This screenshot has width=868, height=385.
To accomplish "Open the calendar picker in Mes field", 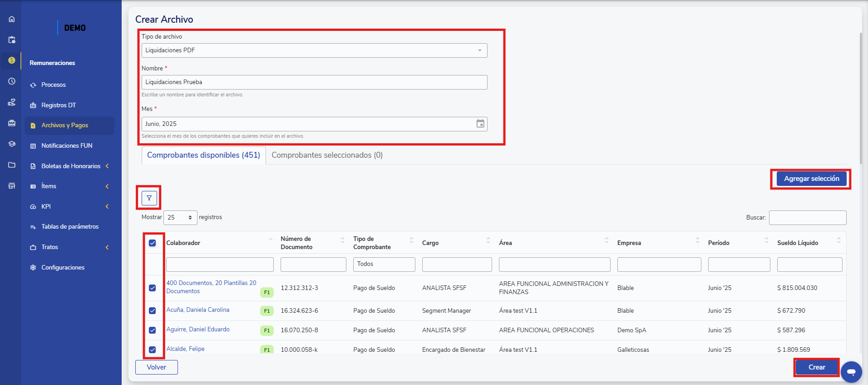I will point(480,124).
